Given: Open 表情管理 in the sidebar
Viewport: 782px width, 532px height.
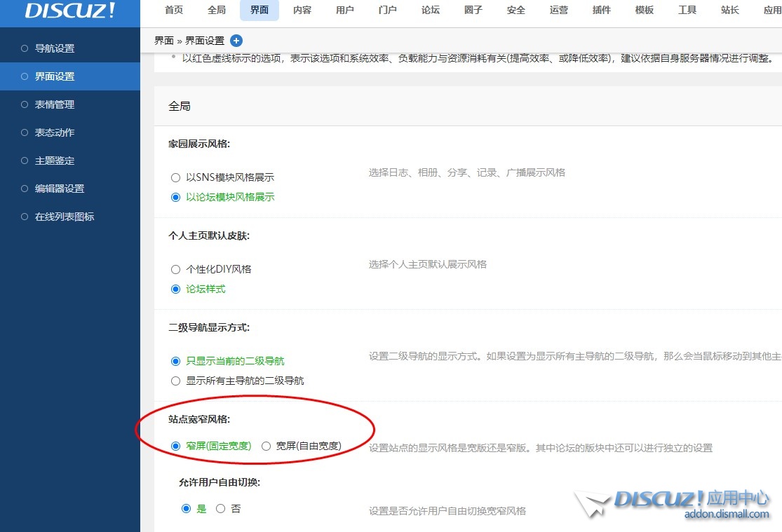Looking at the screenshot, I should pyautogui.click(x=55, y=104).
